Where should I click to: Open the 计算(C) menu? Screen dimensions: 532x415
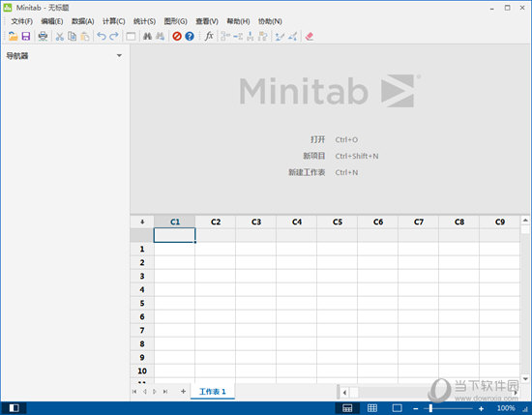[x=114, y=21]
